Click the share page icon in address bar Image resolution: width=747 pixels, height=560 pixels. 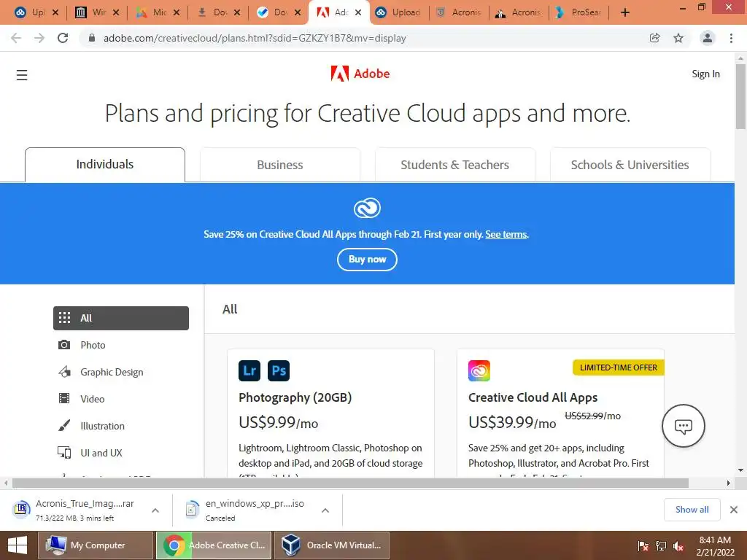[655, 38]
